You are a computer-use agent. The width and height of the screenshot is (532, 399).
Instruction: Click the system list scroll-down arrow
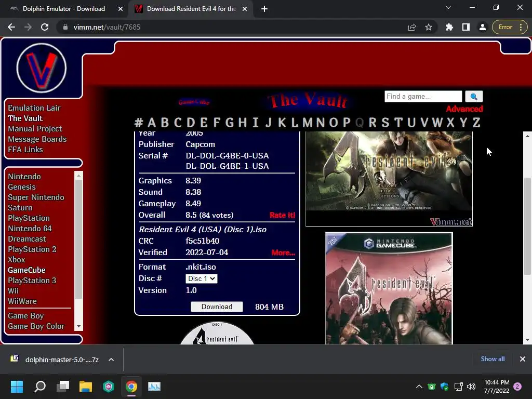pyautogui.click(x=79, y=326)
